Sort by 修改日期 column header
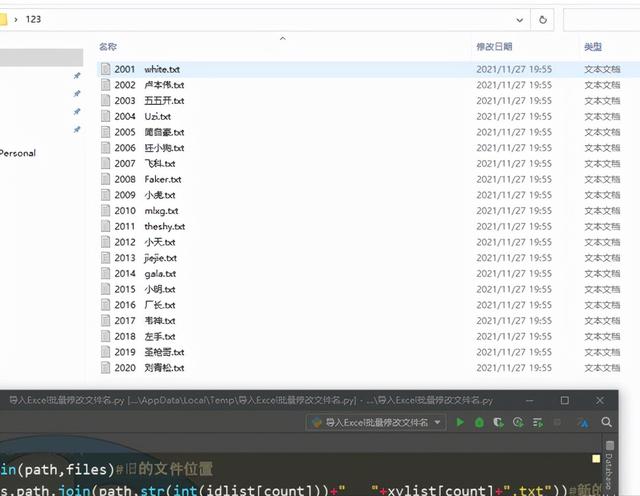The height and width of the screenshot is (496, 640). [494, 47]
